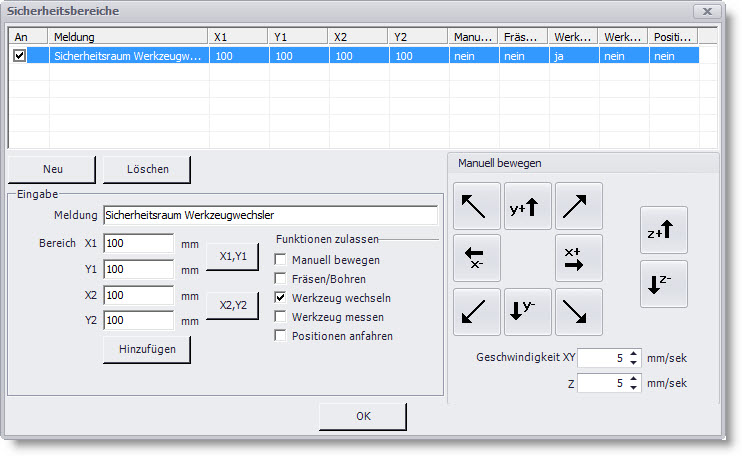Click the diagonal down-left jog arrow
The width and height of the screenshot is (742, 456).
point(477,311)
